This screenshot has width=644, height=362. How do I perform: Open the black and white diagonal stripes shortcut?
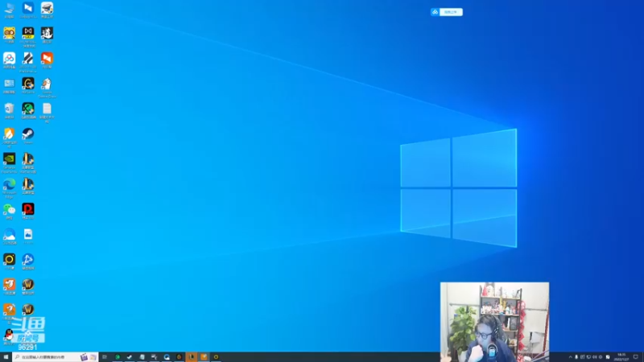[28, 62]
